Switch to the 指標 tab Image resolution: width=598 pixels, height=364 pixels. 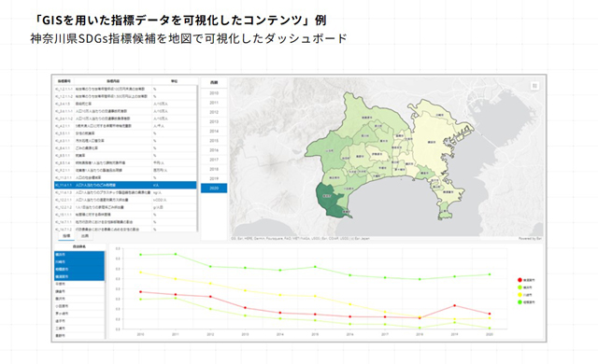click(x=66, y=236)
